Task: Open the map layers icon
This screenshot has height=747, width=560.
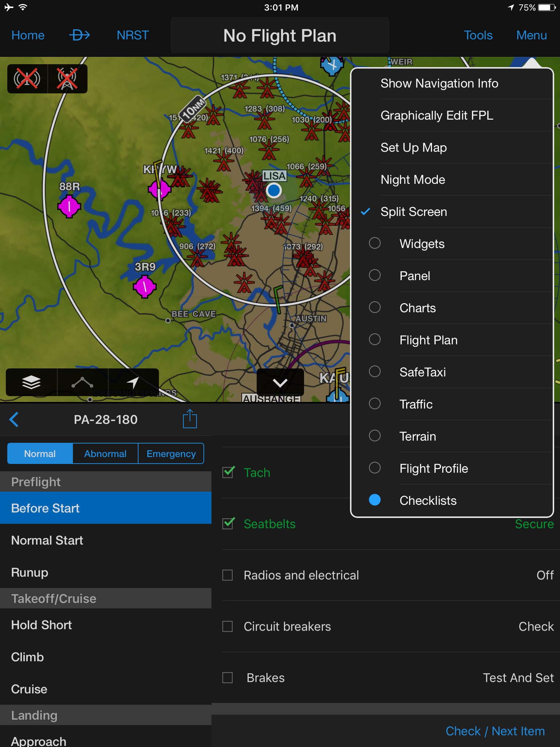Action: pyautogui.click(x=31, y=382)
